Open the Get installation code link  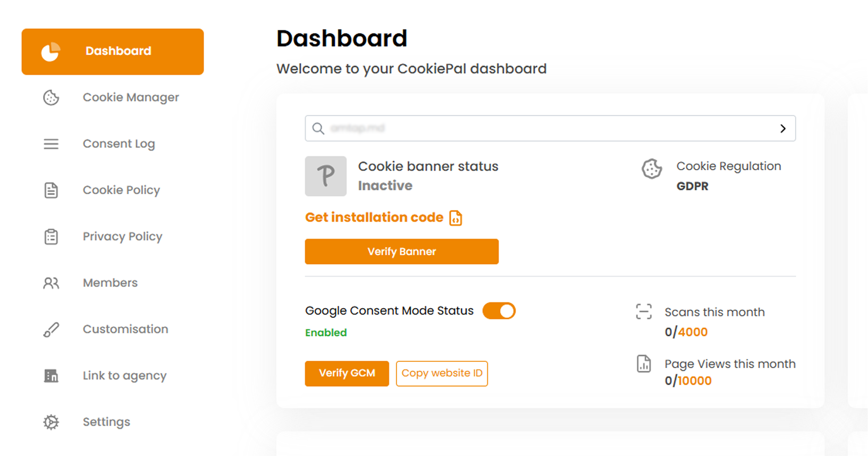click(x=374, y=217)
